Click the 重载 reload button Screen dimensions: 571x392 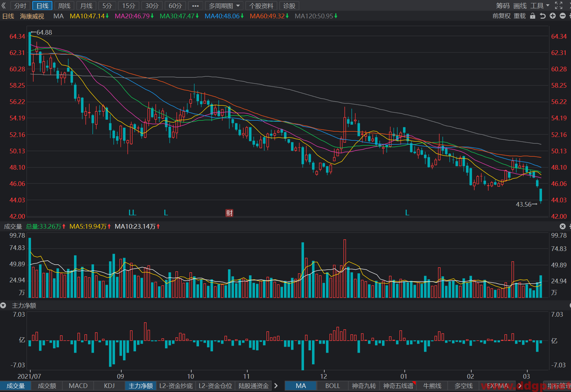point(520,16)
